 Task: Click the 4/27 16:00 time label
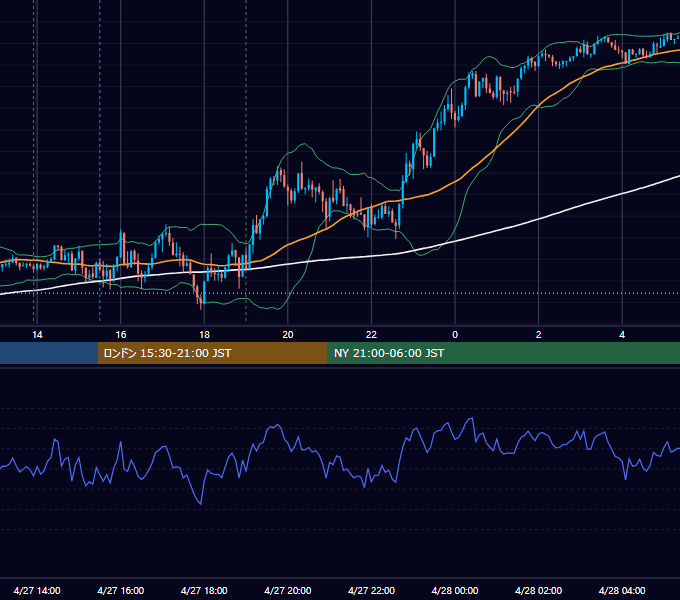pos(121,590)
